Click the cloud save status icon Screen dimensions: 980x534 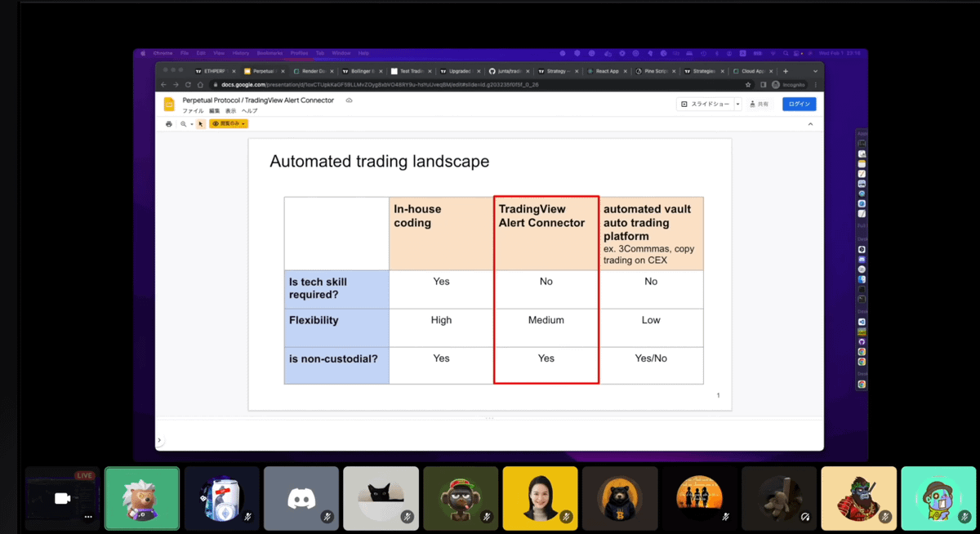pyautogui.click(x=349, y=100)
